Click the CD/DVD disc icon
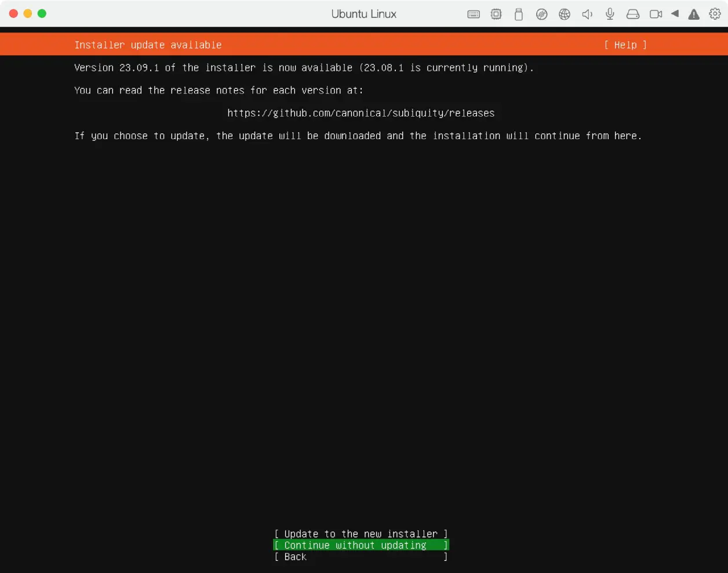728x573 pixels. [x=541, y=14]
